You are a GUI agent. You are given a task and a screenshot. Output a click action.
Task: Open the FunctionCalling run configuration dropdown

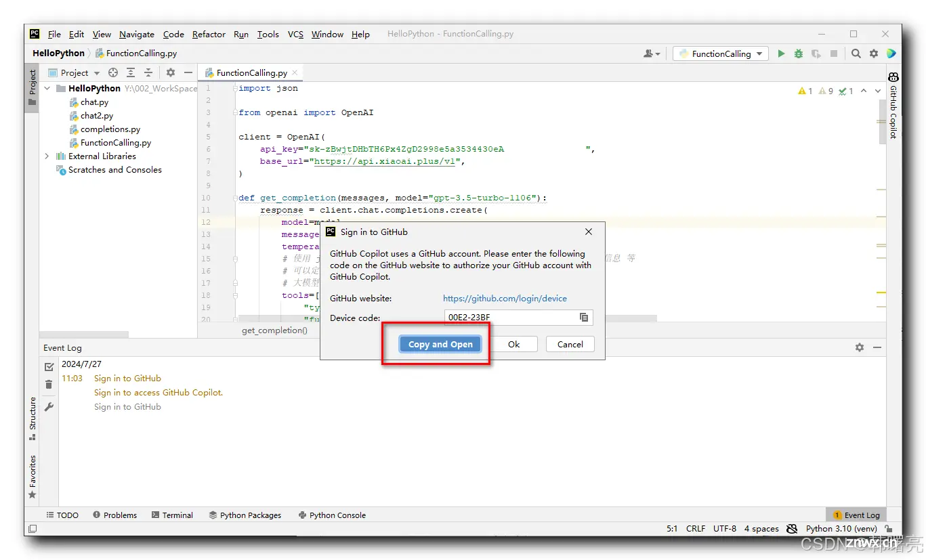click(721, 53)
